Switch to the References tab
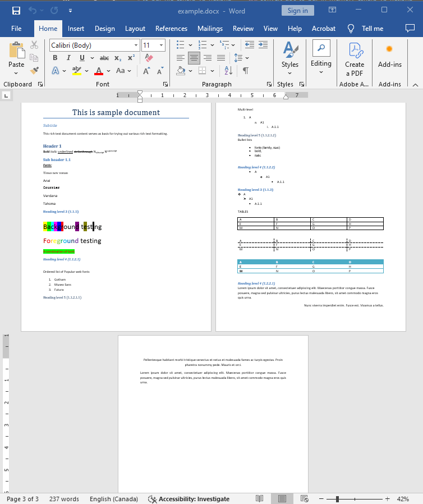This screenshot has height=504, width=423. point(171,28)
